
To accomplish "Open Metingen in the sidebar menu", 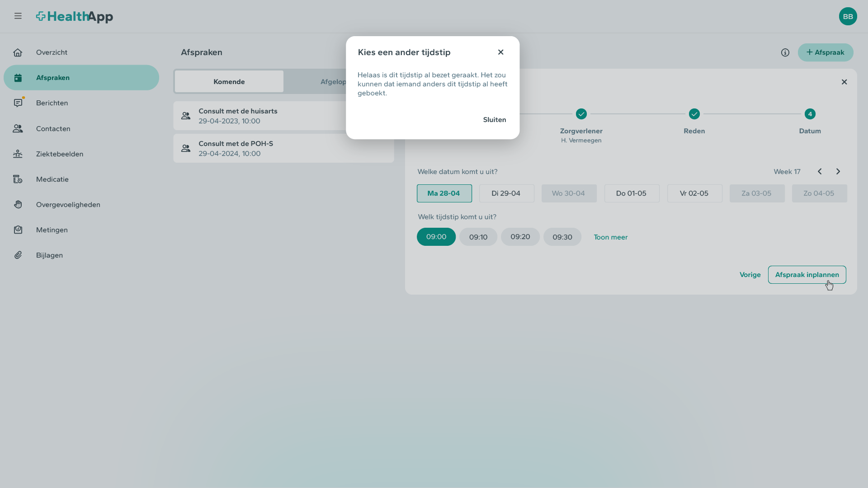I will tap(52, 230).
